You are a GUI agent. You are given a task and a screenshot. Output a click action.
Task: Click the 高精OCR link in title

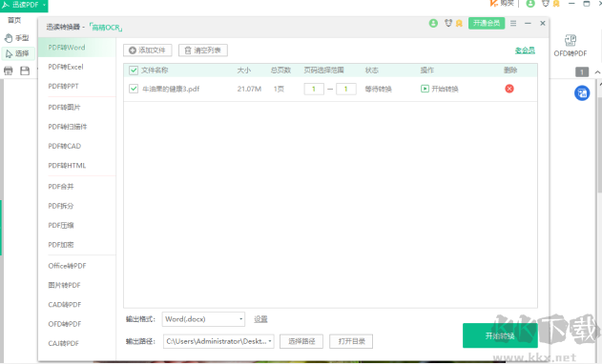coord(106,28)
